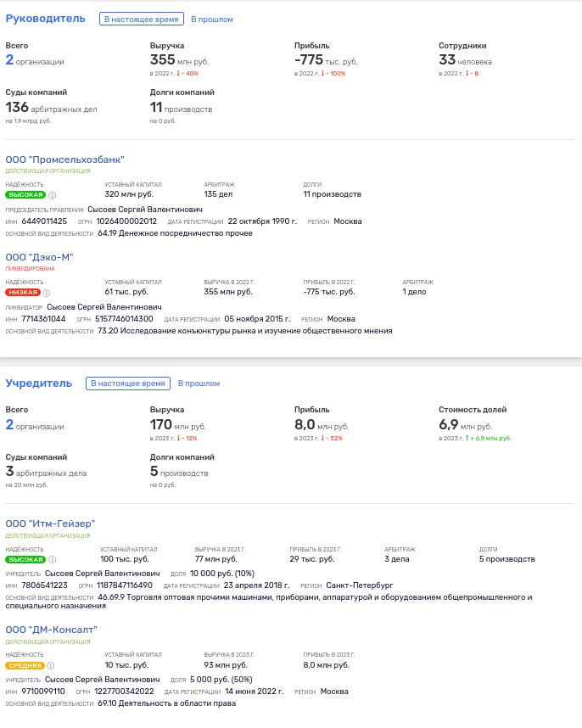Screen dimensions: 582x728
Task: Click '33 человека' employees value
Action: click(465, 60)
